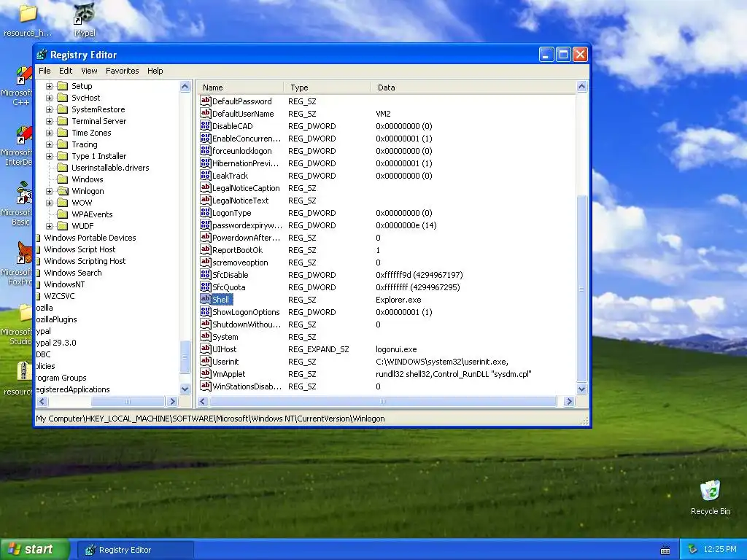Click tree pane horizontal scrollbar thumb
Image resolution: width=747 pixels, height=560 pixels.
(x=128, y=402)
